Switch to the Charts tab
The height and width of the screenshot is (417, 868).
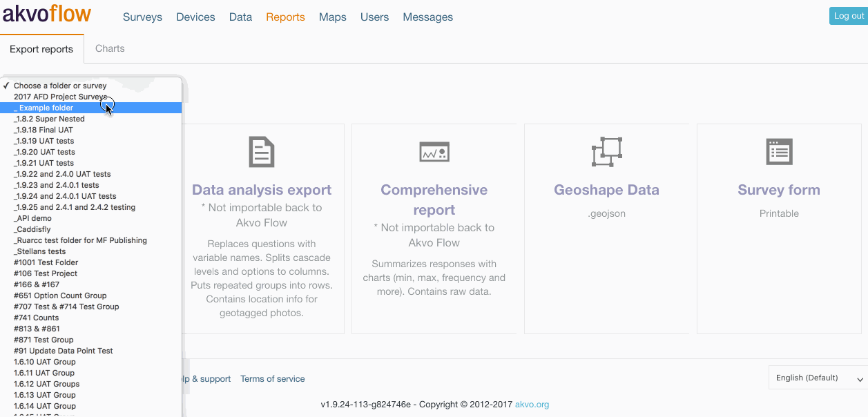pyautogui.click(x=110, y=48)
